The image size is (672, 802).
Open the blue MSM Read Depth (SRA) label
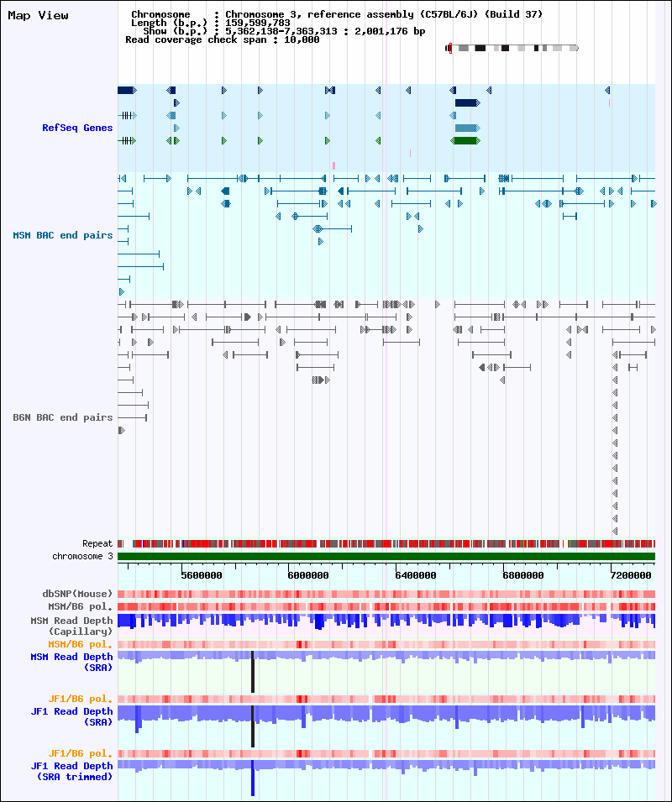coord(71,662)
